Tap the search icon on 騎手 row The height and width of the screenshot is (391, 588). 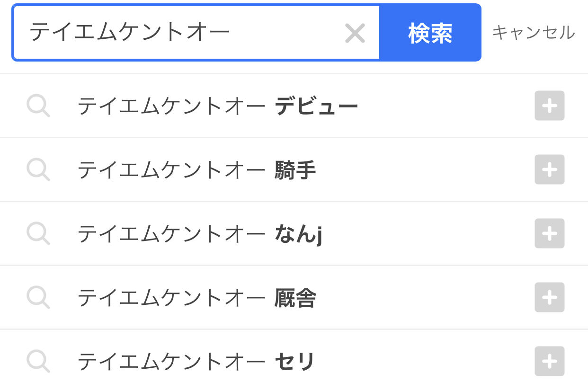[x=38, y=169]
